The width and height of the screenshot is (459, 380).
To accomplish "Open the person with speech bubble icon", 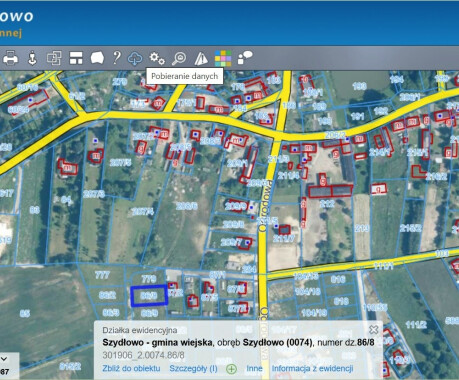I will click(x=245, y=58).
